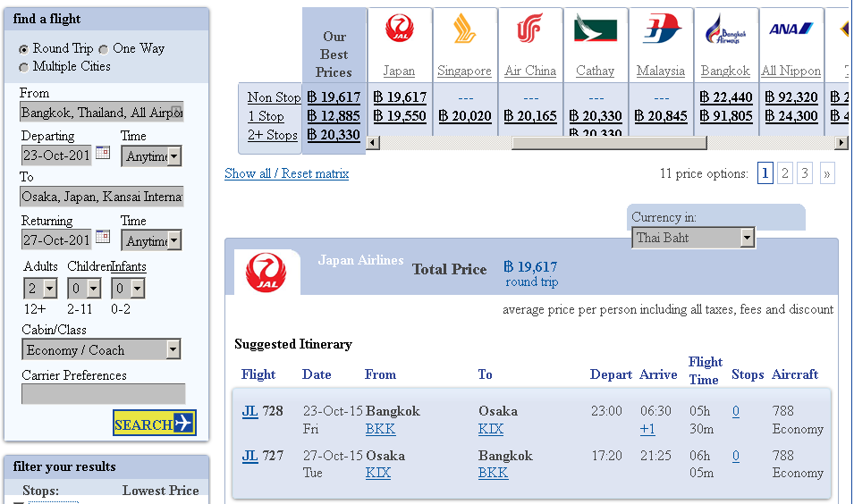
Task: Click Singapore price ฿ 20,020
Action: 465,116
